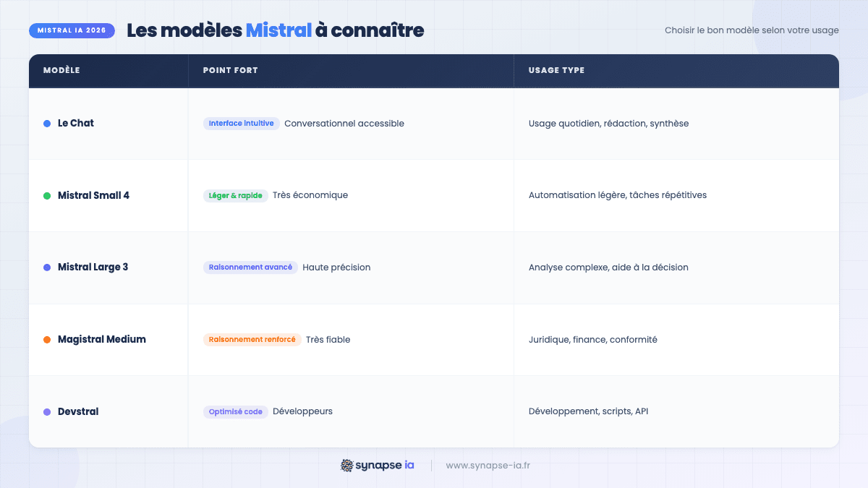The height and width of the screenshot is (488, 868).
Task: Select the Le Chat model name
Action: [x=76, y=124]
